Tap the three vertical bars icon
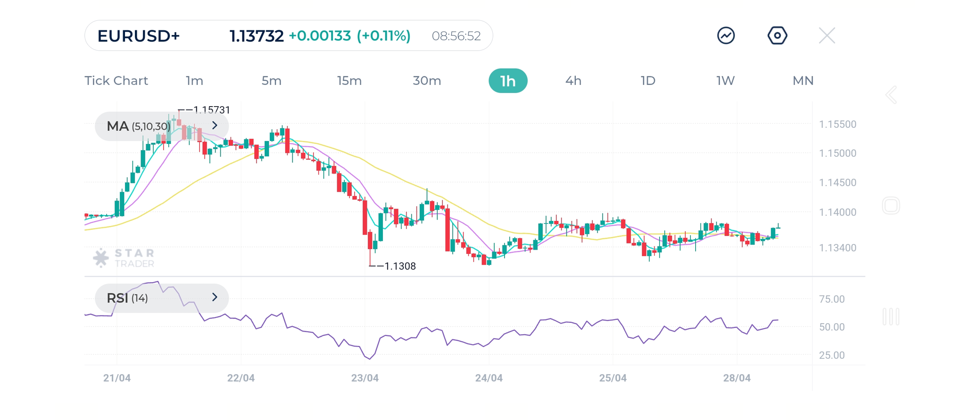Screen dimensions: 980x420 (x=891, y=316)
